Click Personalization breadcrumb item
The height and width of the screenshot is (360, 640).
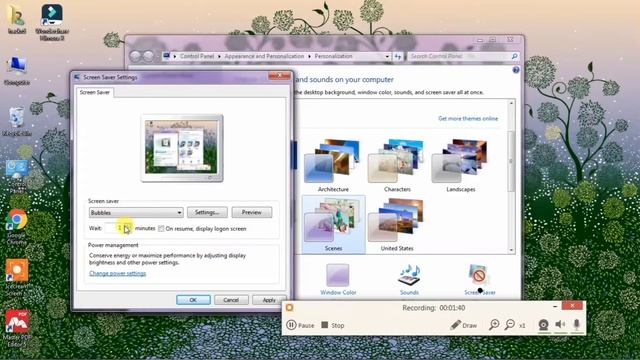point(333,56)
